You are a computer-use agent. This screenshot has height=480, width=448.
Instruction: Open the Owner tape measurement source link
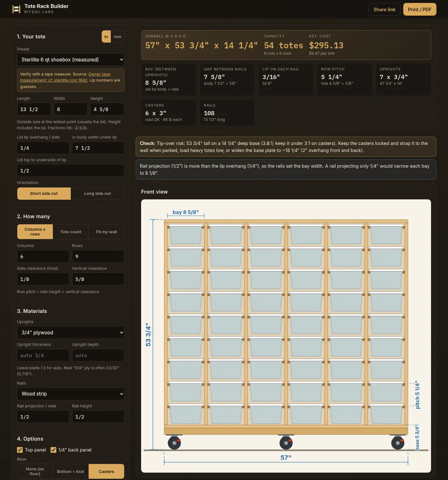65,77
